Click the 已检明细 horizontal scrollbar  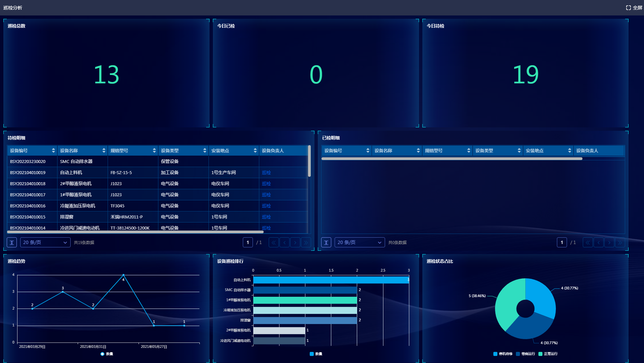point(452,159)
